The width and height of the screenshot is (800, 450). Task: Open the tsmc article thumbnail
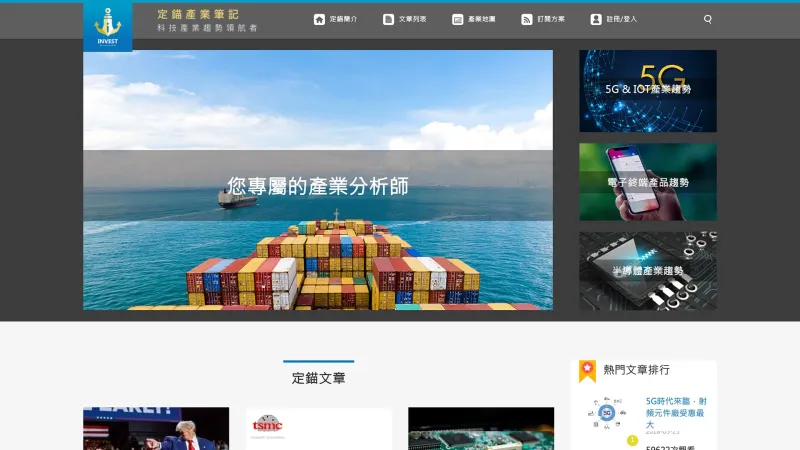(x=318, y=428)
